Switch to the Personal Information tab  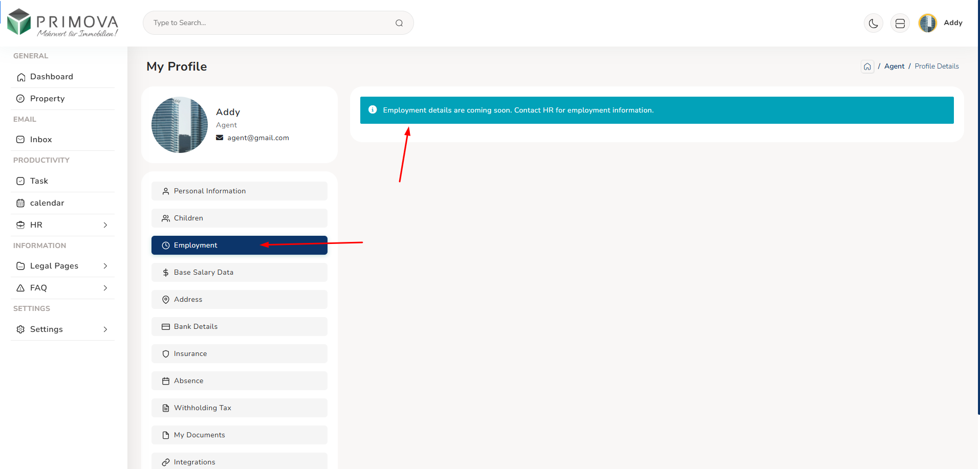239,191
